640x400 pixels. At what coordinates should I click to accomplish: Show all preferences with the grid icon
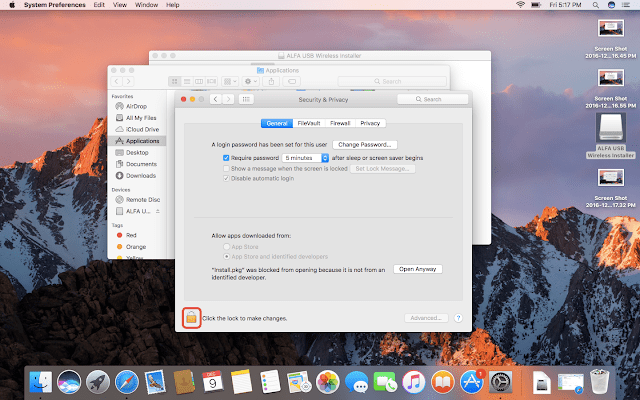246,100
